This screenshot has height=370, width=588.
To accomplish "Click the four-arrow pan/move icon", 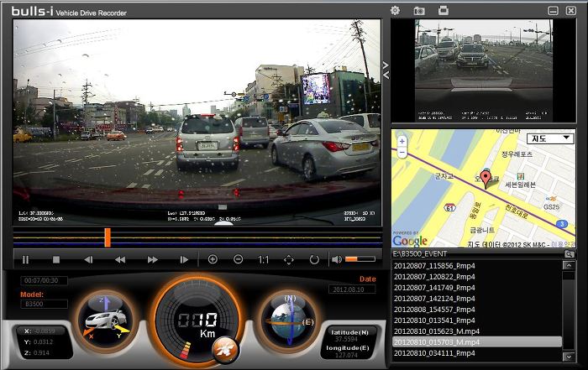I will (x=289, y=259).
